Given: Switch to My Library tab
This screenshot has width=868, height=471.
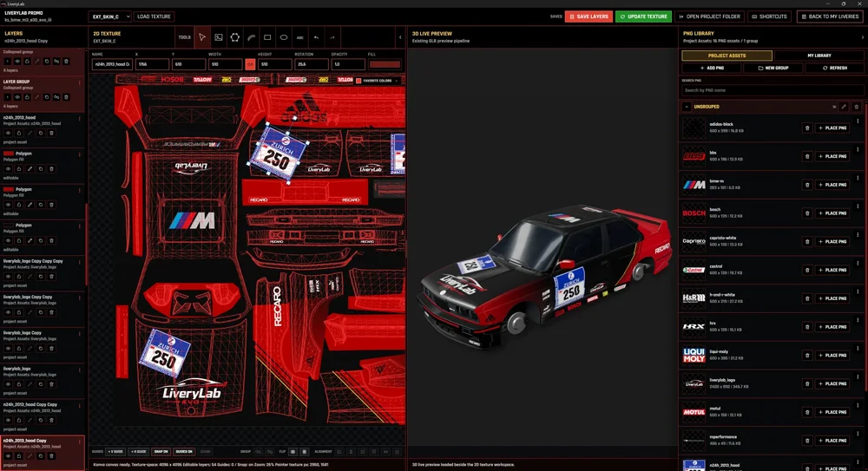Looking at the screenshot, I should 819,56.
